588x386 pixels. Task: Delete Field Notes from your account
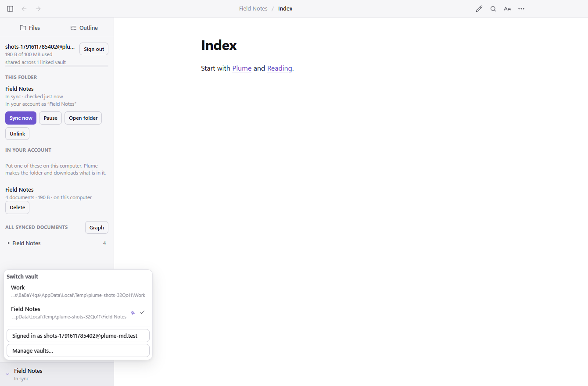(18, 207)
